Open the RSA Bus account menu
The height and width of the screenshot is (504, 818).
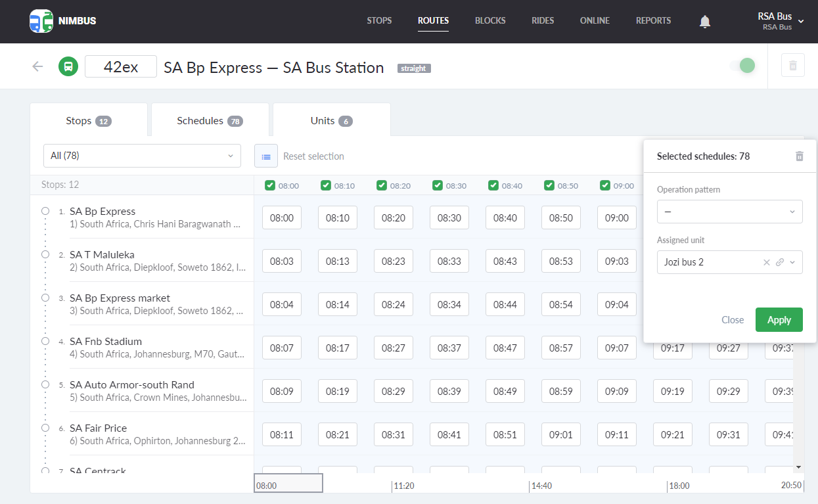pyautogui.click(x=780, y=21)
